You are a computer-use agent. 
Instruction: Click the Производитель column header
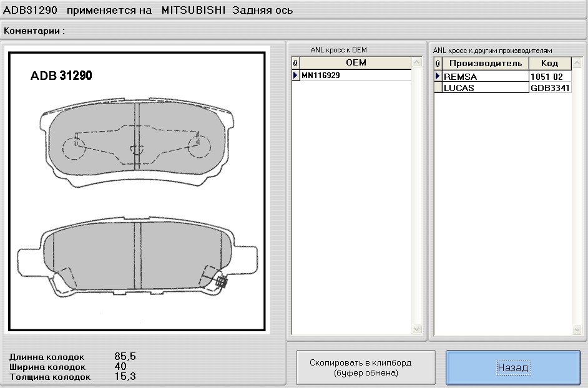[486, 62]
